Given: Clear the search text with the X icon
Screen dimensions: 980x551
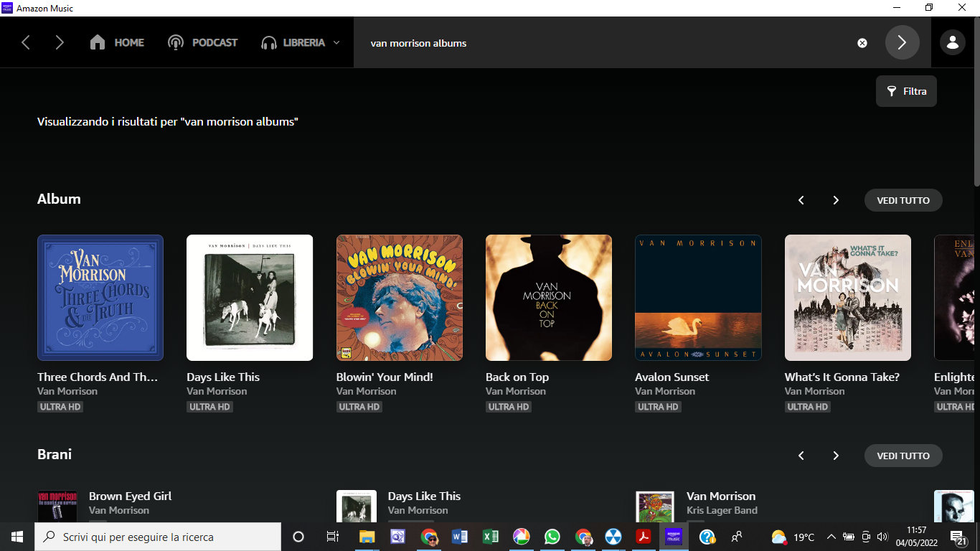Looking at the screenshot, I should [862, 43].
